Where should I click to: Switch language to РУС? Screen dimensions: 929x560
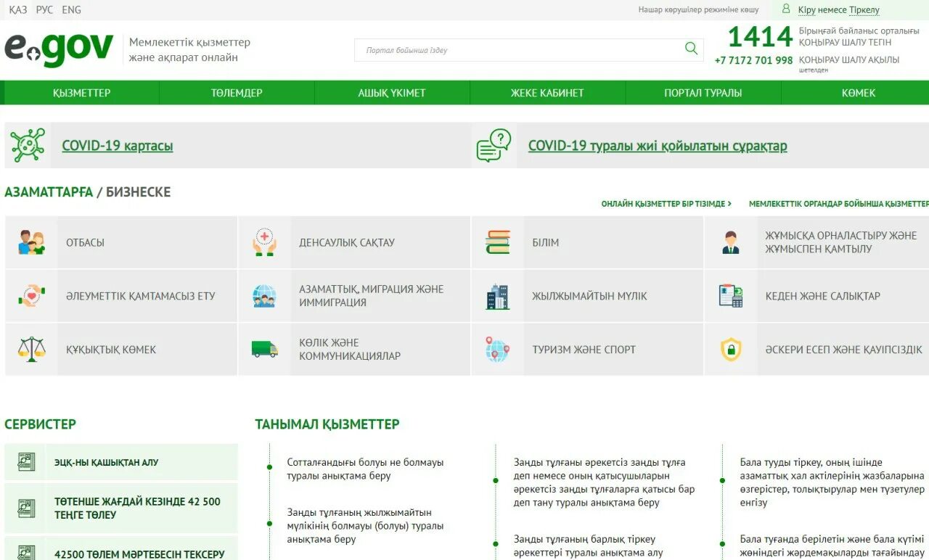click(x=44, y=9)
